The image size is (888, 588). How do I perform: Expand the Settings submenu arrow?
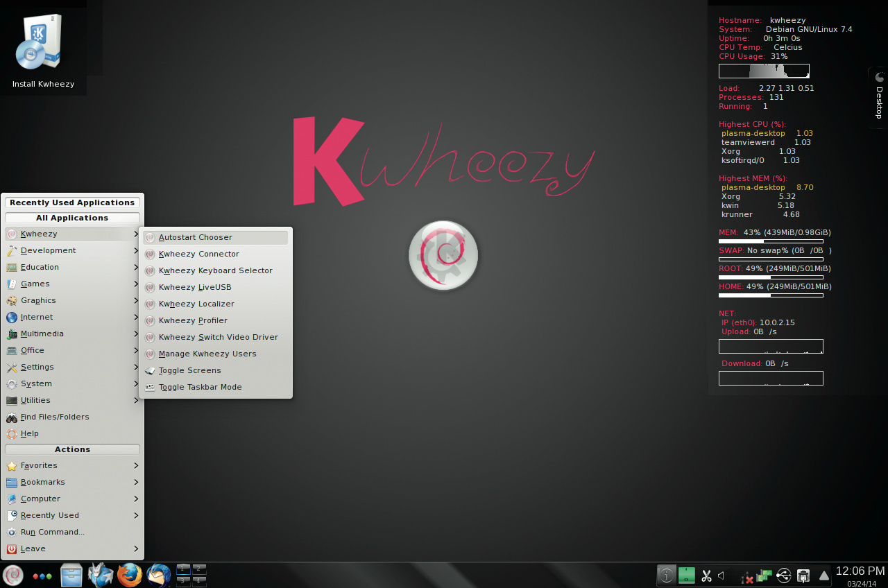[x=137, y=367]
